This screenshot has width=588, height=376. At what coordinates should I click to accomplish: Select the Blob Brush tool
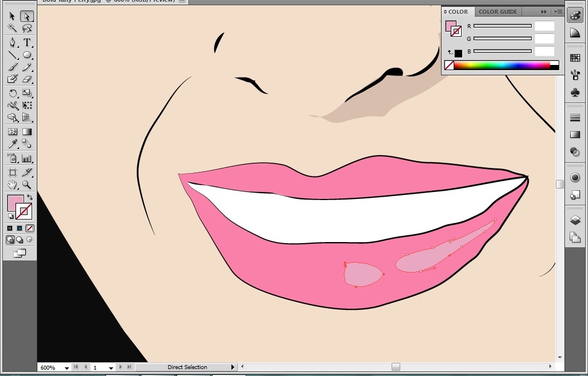pos(12,79)
